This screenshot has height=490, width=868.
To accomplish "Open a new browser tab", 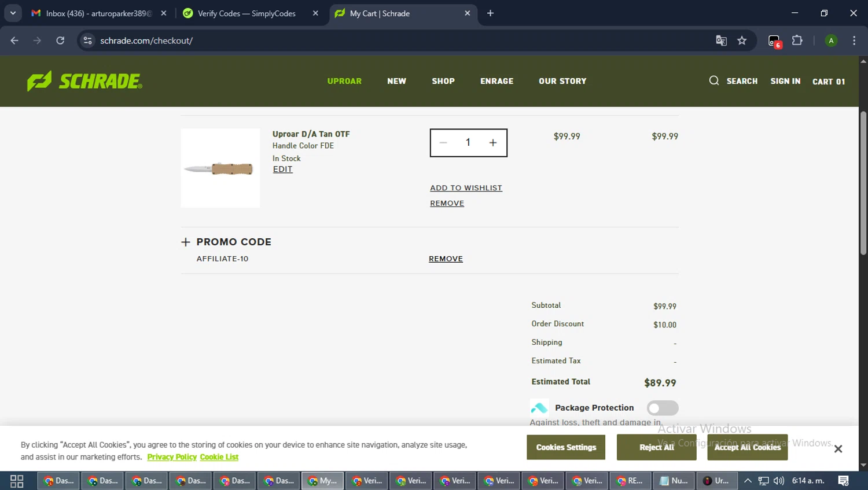I will click(490, 13).
